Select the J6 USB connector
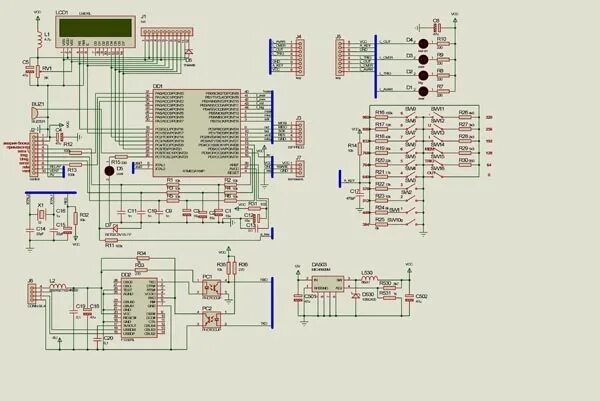This screenshot has width=600, height=401. (32, 294)
